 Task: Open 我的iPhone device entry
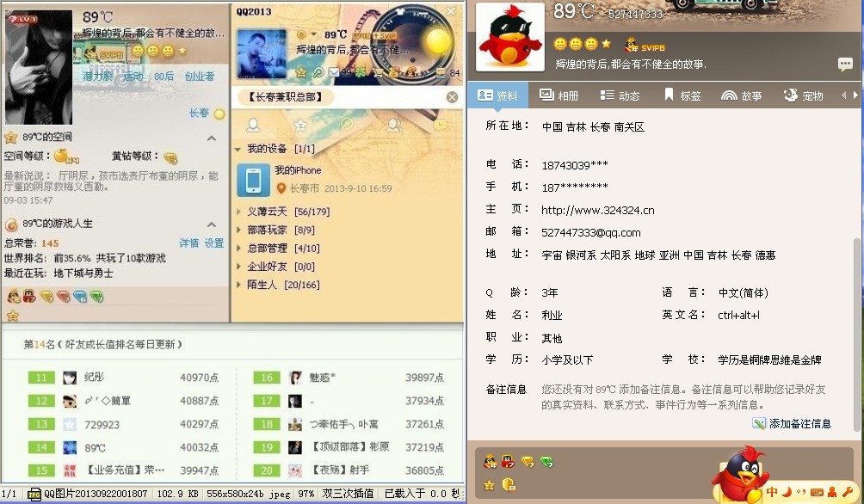click(x=347, y=180)
